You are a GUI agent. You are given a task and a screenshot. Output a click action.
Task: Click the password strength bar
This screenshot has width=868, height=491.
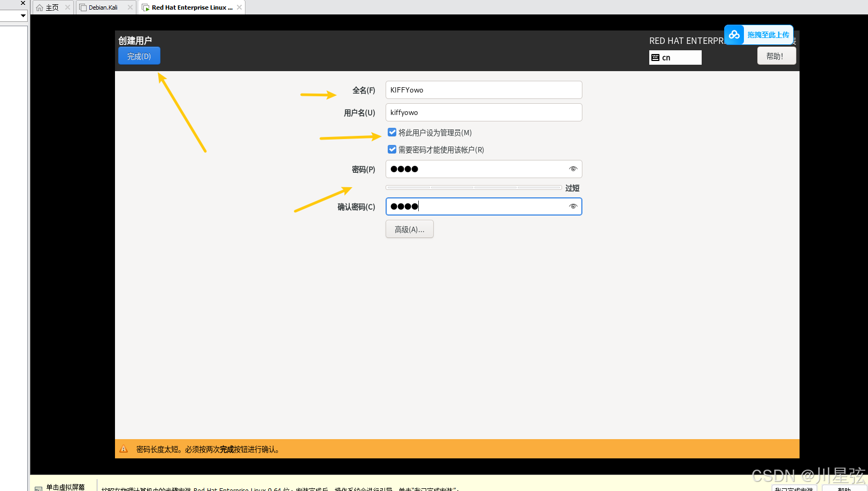pos(473,187)
